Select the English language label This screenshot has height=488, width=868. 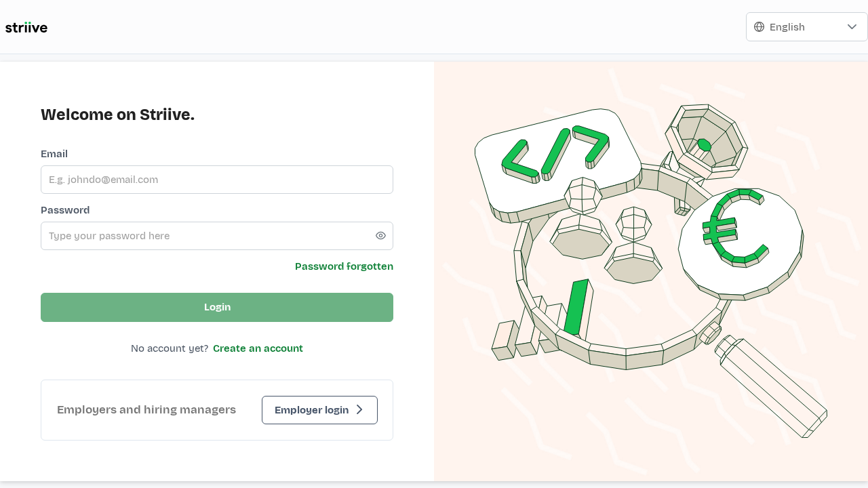[787, 27]
